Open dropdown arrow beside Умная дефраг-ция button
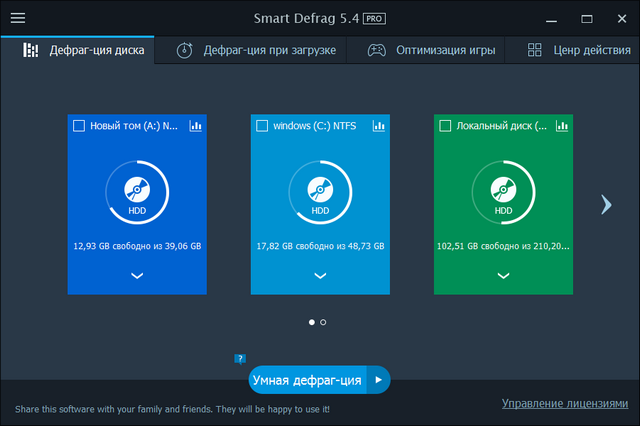The width and height of the screenshot is (640, 426). click(378, 380)
